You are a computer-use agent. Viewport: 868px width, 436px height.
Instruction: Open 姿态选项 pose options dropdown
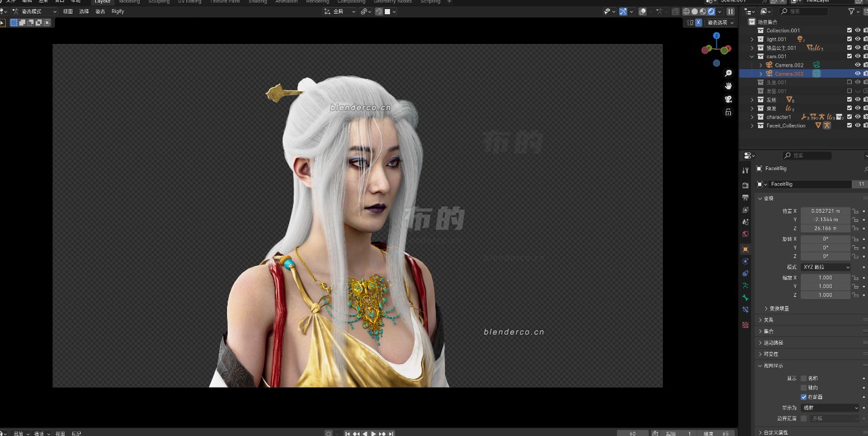pos(721,23)
